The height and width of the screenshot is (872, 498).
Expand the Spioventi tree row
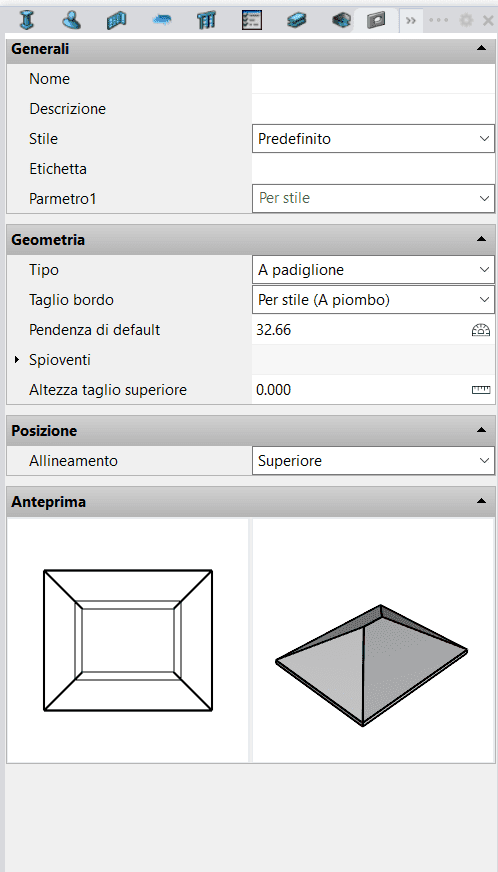tap(17, 360)
